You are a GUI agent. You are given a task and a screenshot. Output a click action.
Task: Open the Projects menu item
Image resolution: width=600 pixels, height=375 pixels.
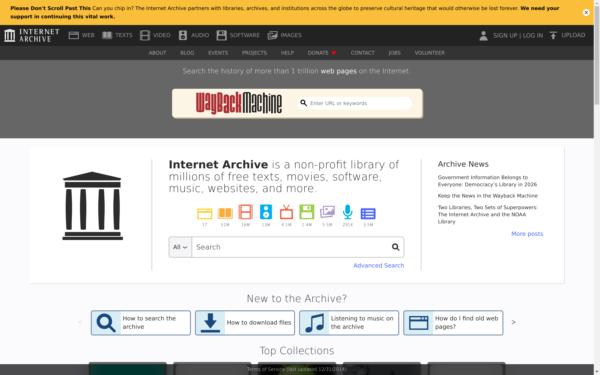click(254, 53)
